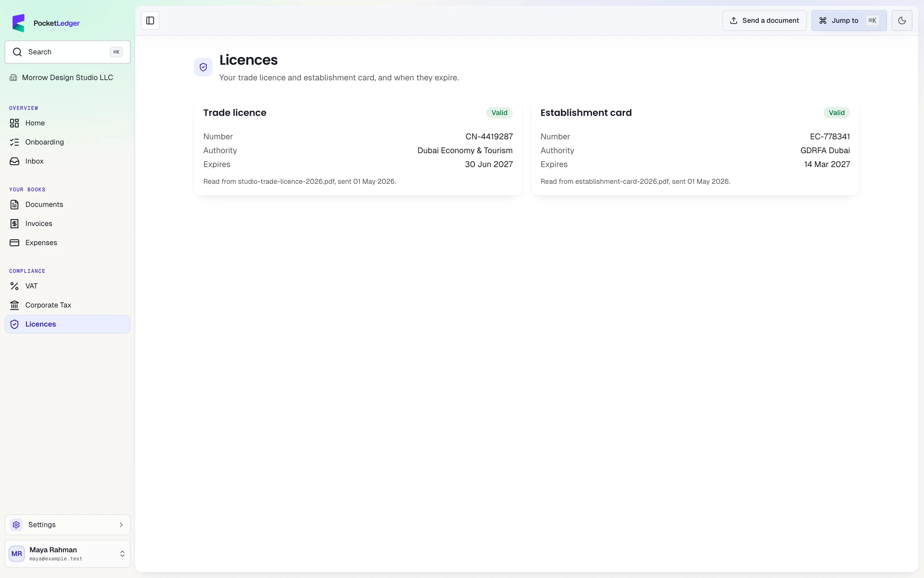Click the establishment card number EC-778341

coord(830,136)
